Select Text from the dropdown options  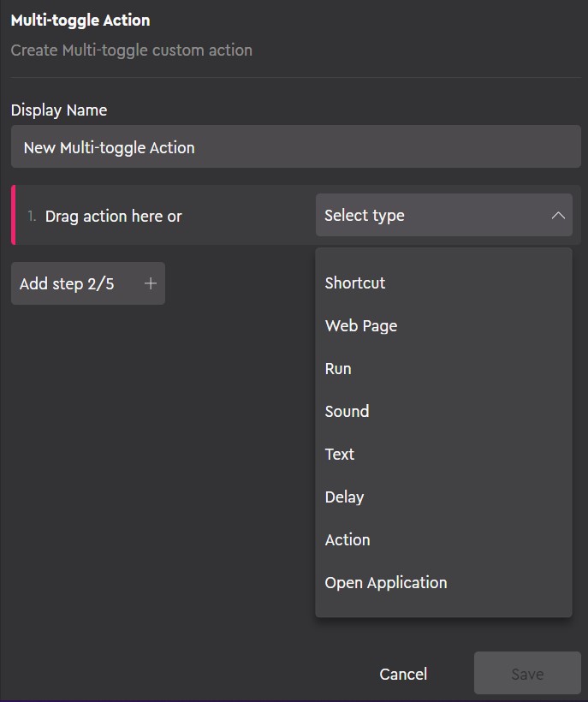tap(339, 454)
